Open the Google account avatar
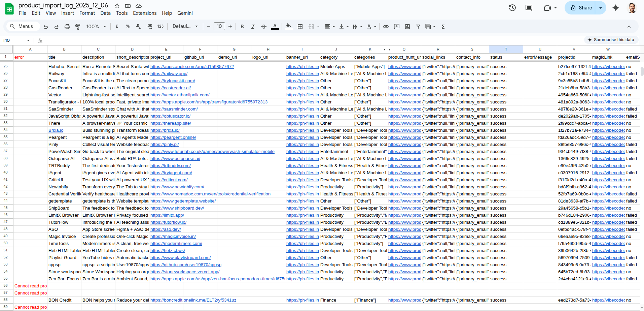 (632, 8)
